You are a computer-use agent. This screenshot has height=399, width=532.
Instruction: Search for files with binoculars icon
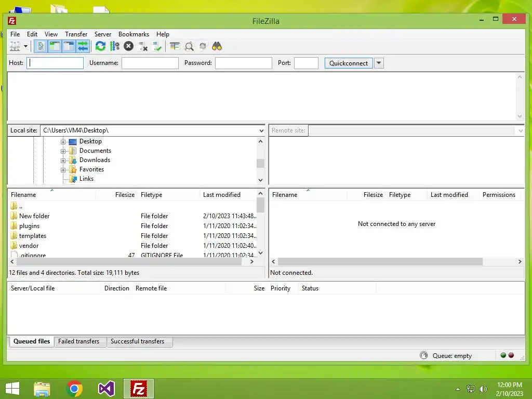click(x=217, y=46)
